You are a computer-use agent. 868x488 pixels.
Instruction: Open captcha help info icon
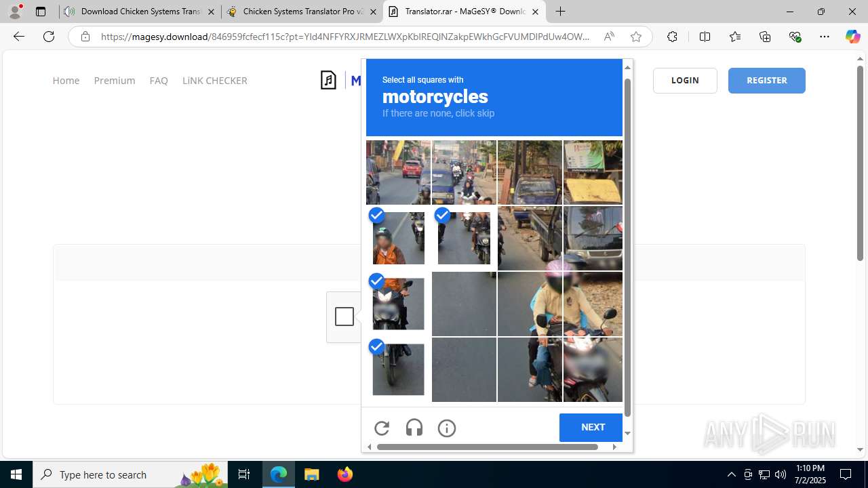tap(447, 428)
